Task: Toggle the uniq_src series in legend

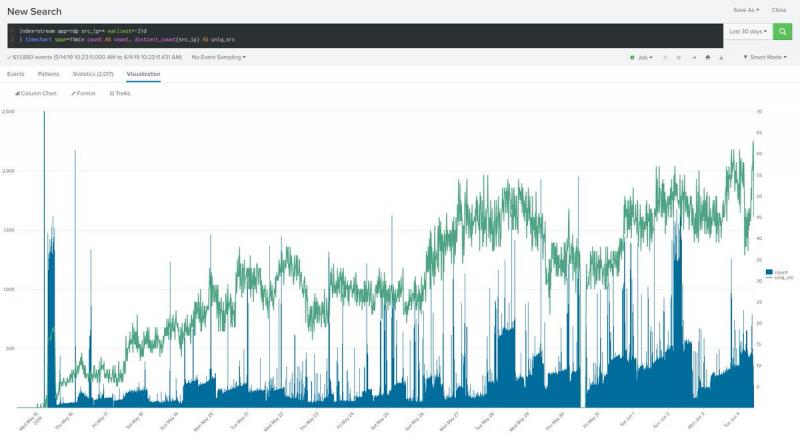Action: click(x=780, y=277)
